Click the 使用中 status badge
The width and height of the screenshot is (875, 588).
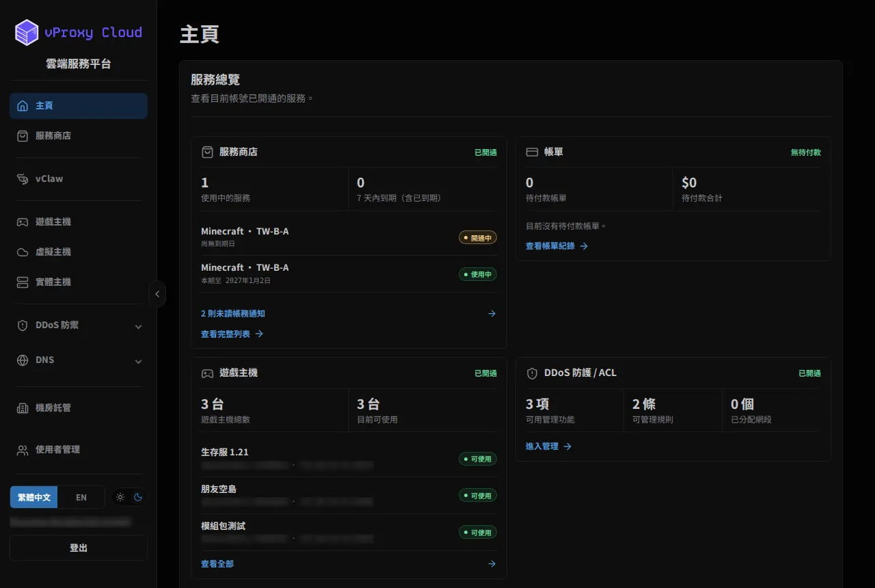[x=478, y=274]
